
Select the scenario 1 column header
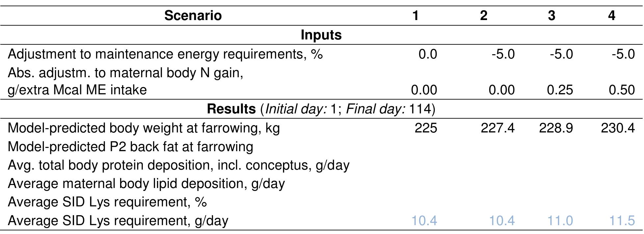click(416, 15)
